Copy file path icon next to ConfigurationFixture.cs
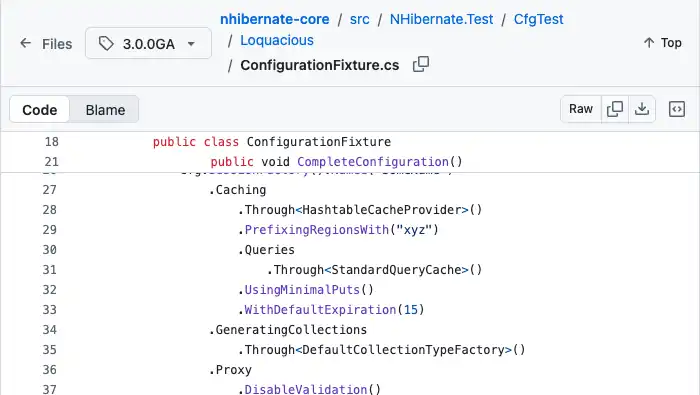 click(x=421, y=65)
